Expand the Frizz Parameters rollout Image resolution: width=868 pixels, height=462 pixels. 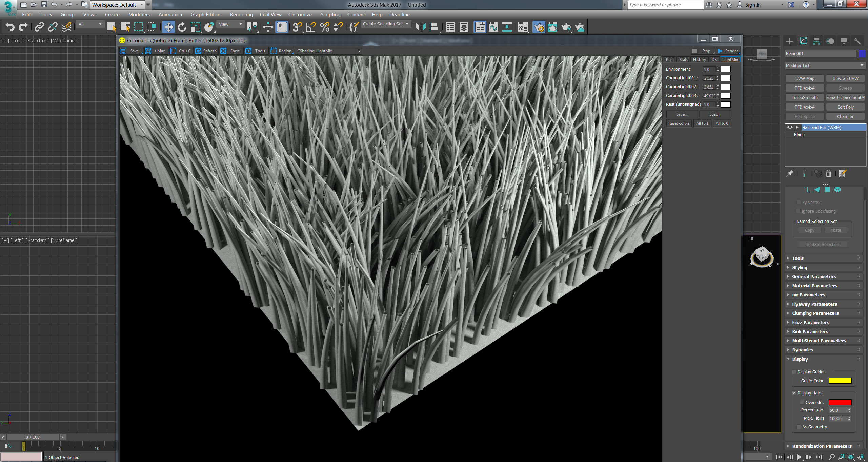tap(810, 322)
